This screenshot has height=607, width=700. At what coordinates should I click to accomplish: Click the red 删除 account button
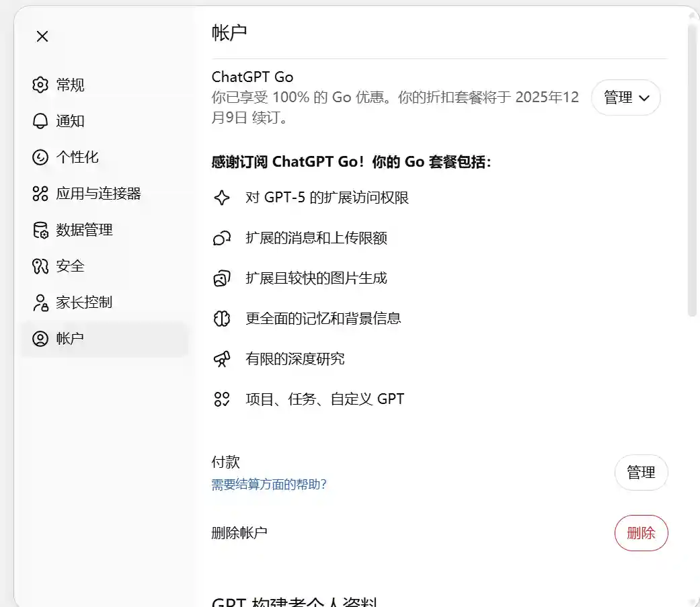[641, 532]
